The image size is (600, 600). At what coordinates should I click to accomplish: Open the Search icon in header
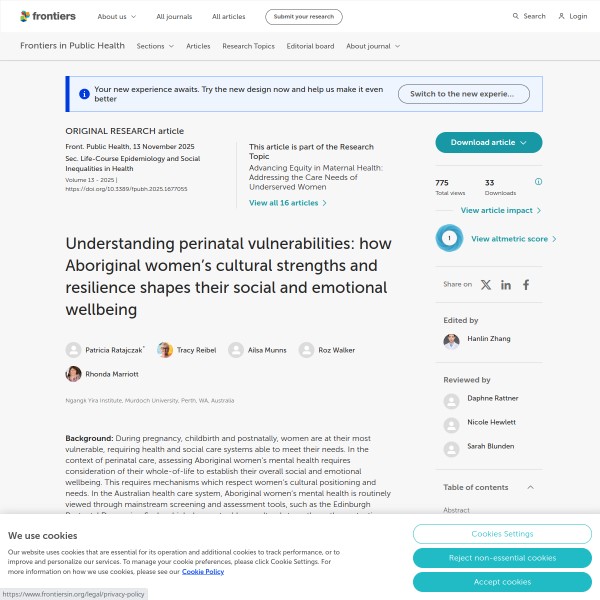click(516, 17)
